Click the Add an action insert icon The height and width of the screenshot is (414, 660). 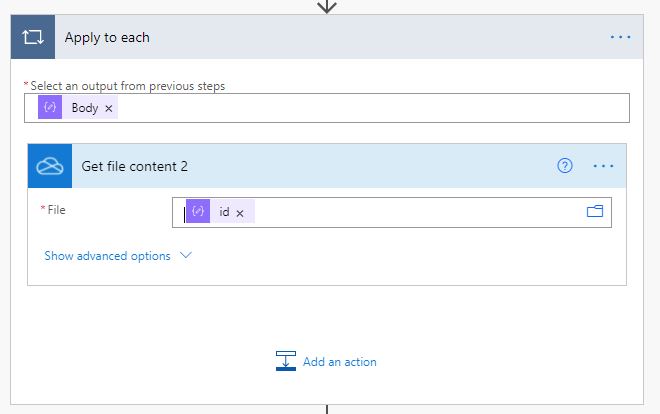pos(286,361)
